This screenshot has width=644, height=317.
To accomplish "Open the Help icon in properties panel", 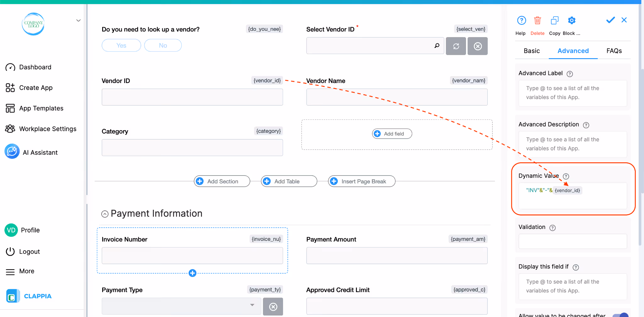I will pos(521,20).
